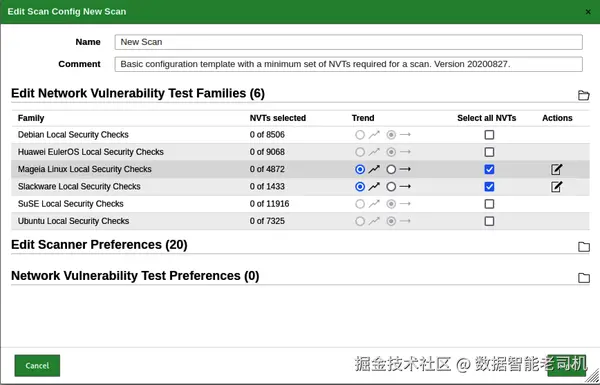The height and width of the screenshot is (385, 600).
Task: Focus the Name input field
Action: tap(349, 42)
